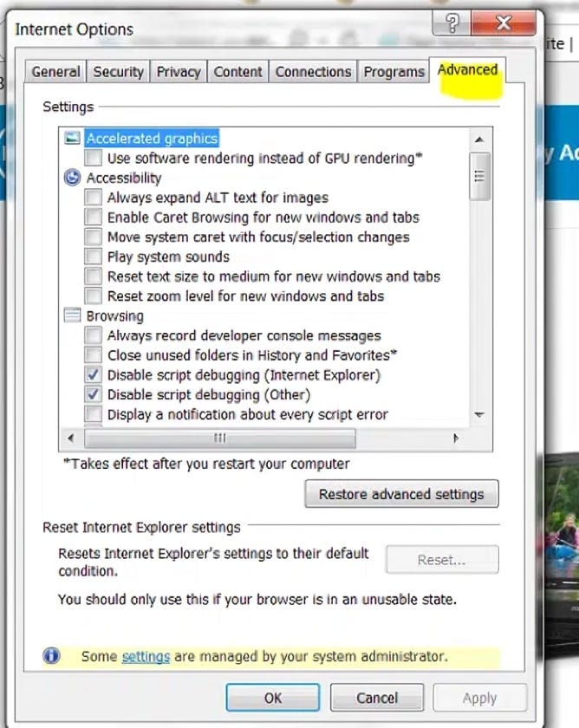Click Restore advanced settings button
Viewport: 579px width, 728px height.
coord(401,493)
